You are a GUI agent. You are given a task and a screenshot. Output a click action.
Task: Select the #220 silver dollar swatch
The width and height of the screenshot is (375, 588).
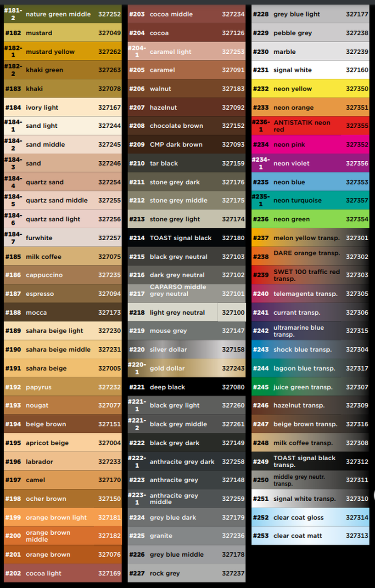186,350
